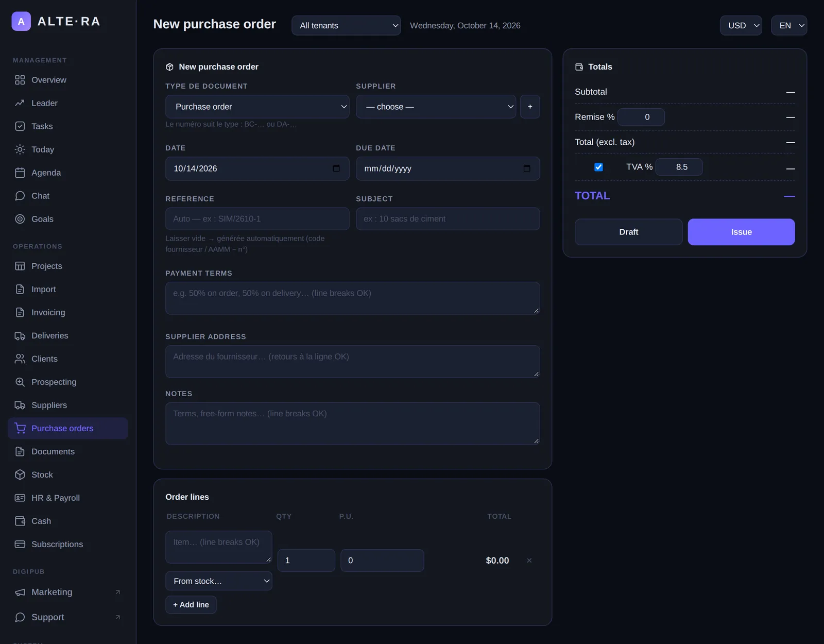Open the Date field calendar picker icon
The image size is (824, 644).
click(x=336, y=168)
